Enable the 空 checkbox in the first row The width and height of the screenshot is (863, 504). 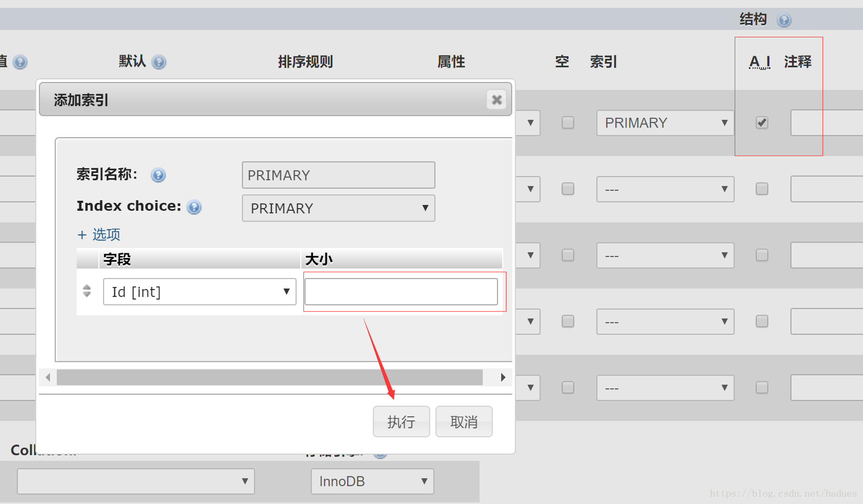[x=567, y=122]
